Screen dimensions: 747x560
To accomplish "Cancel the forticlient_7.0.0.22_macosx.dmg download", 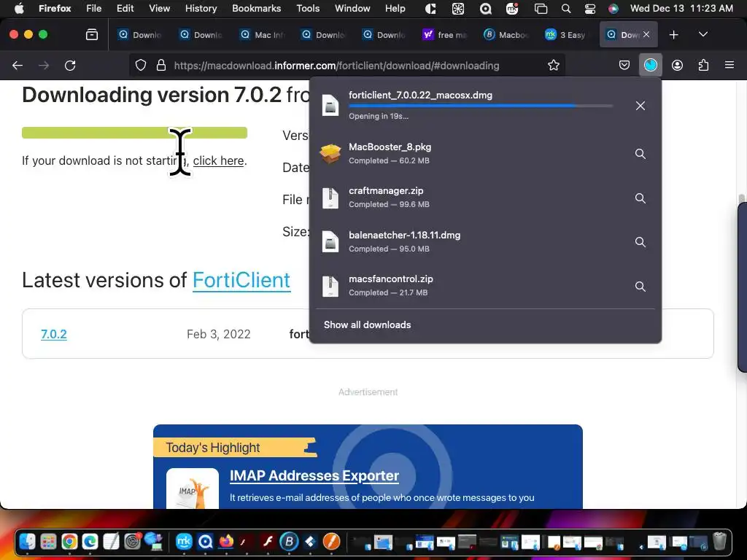I will click(x=640, y=106).
